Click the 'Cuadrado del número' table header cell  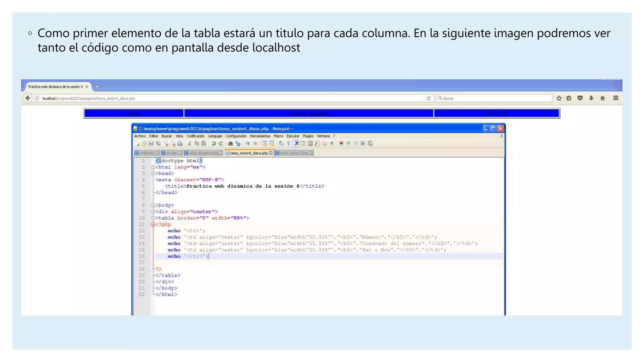pyautogui.click(x=309, y=113)
